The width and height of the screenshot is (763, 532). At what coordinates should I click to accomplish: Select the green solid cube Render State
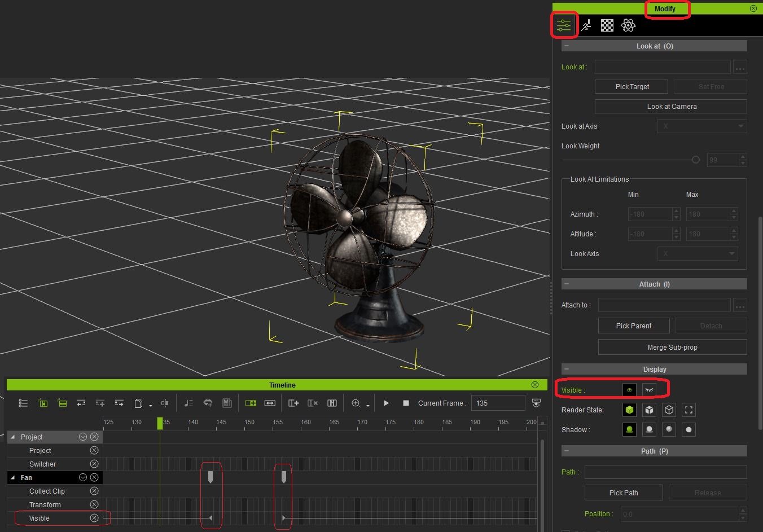pos(629,410)
